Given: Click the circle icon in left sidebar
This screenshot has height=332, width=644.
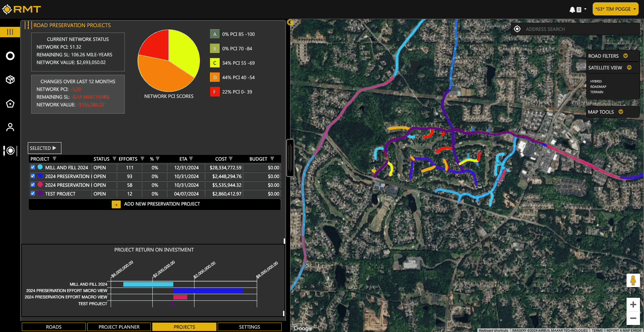Looking at the screenshot, I should click(x=10, y=56).
